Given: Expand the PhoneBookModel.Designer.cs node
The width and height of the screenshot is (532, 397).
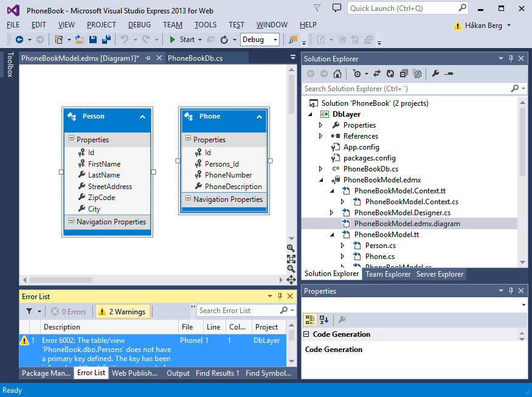Looking at the screenshot, I should [x=331, y=213].
